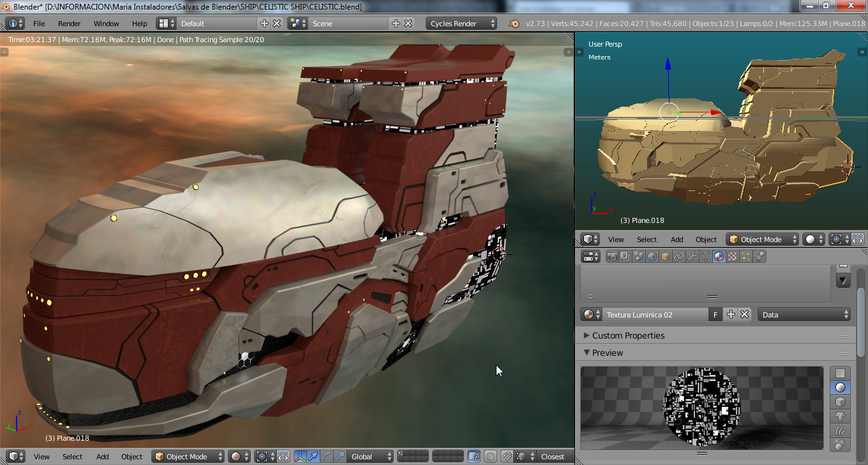The width and height of the screenshot is (868, 465).
Task: Select the cube preview shape
Action: tap(841, 402)
